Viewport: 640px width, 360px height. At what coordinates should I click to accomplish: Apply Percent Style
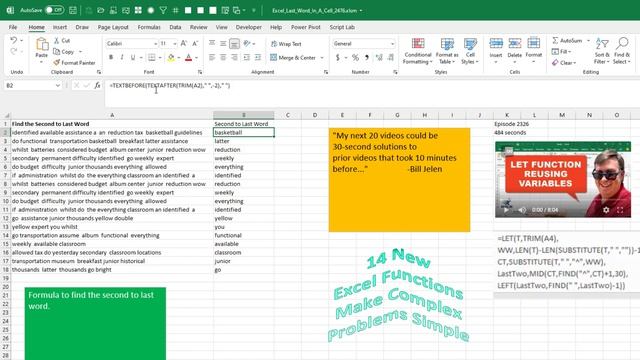(x=356, y=58)
